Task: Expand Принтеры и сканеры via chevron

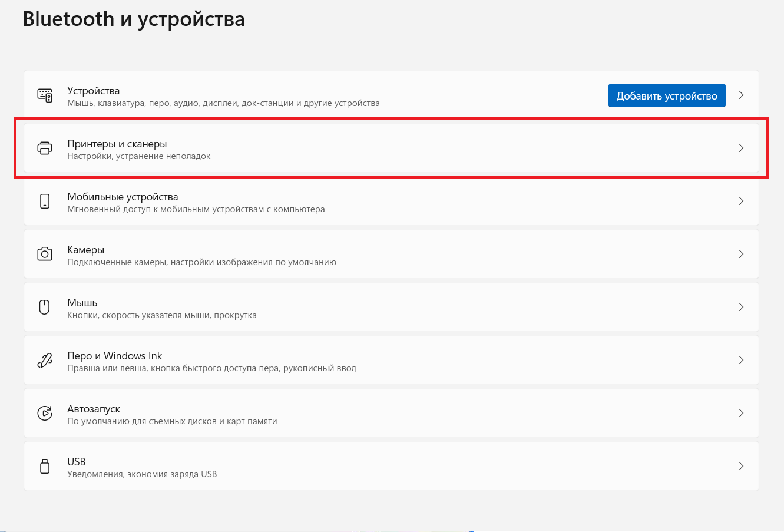Action: pos(741,148)
